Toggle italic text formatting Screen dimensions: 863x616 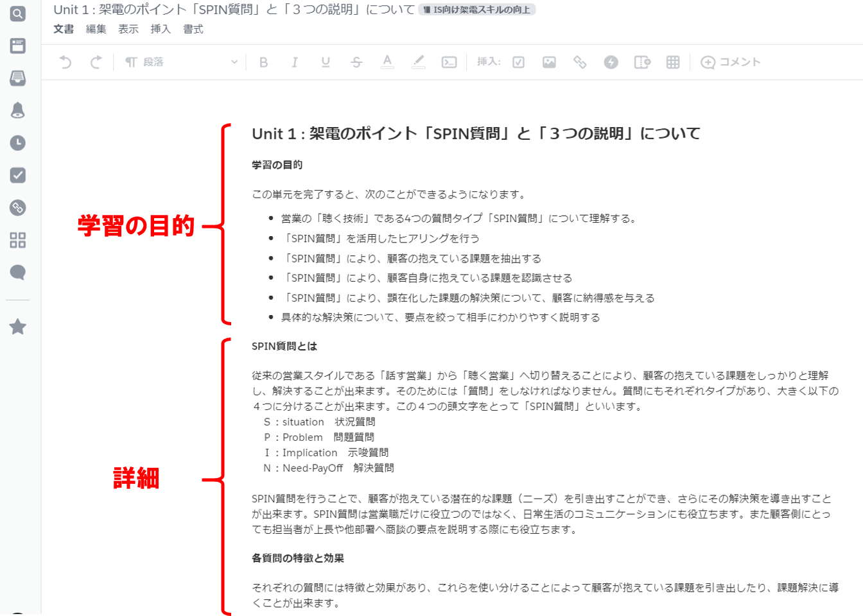295,62
